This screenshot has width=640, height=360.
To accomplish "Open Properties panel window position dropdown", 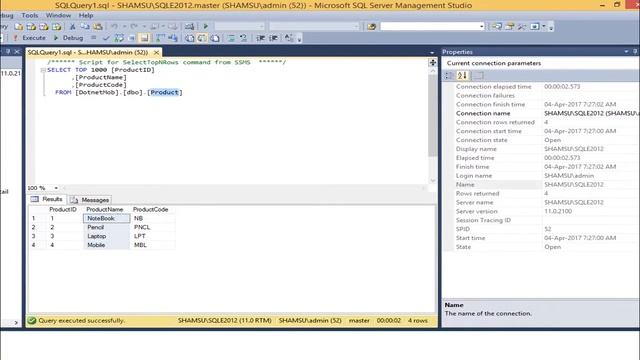I will (626, 51).
